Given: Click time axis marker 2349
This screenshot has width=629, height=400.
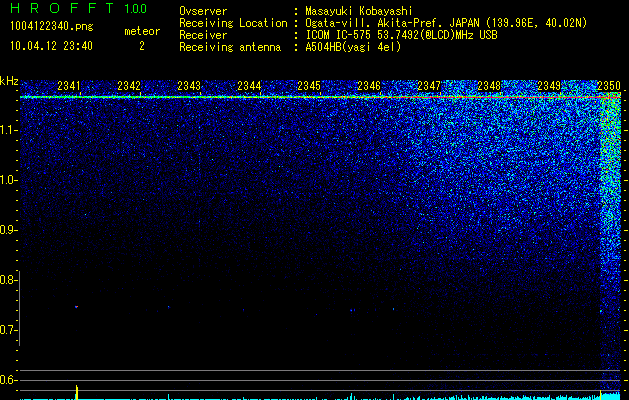Looking at the screenshot, I should coord(549,86).
